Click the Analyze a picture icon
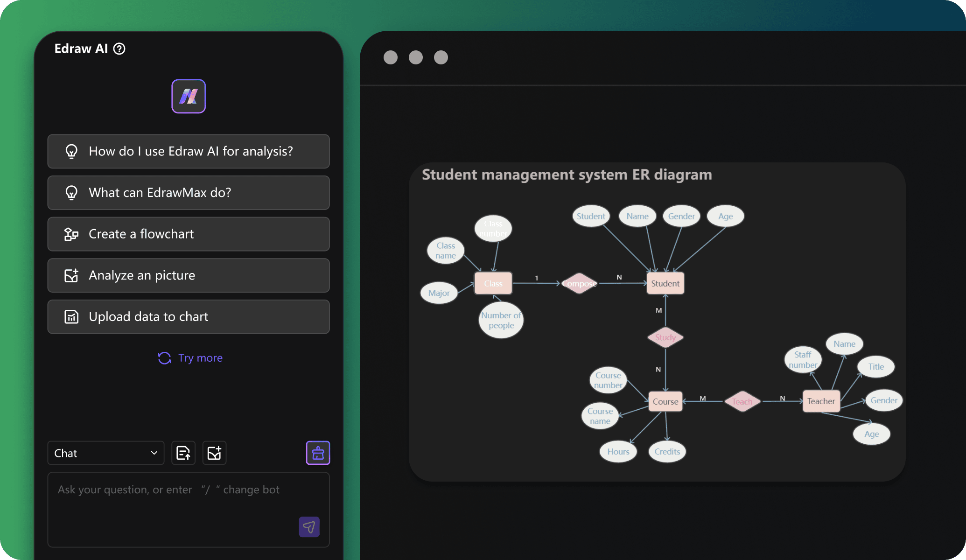The width and height of the screenshot is (966, 560). coord(71,275)
